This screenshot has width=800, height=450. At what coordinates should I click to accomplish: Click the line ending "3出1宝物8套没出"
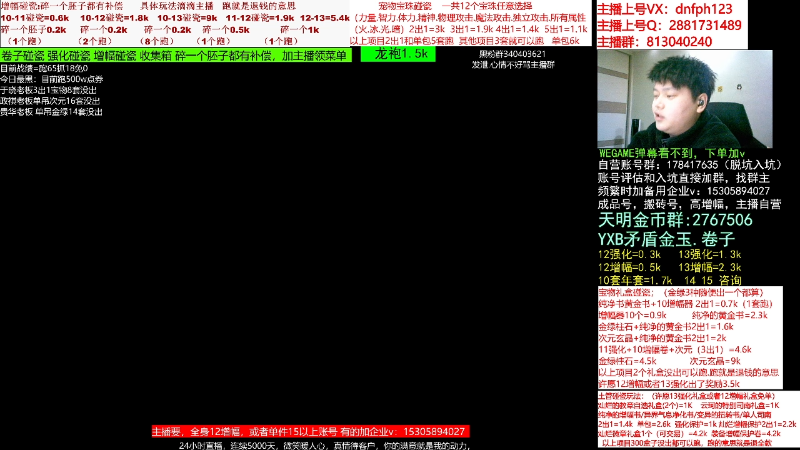click(48, 90)
